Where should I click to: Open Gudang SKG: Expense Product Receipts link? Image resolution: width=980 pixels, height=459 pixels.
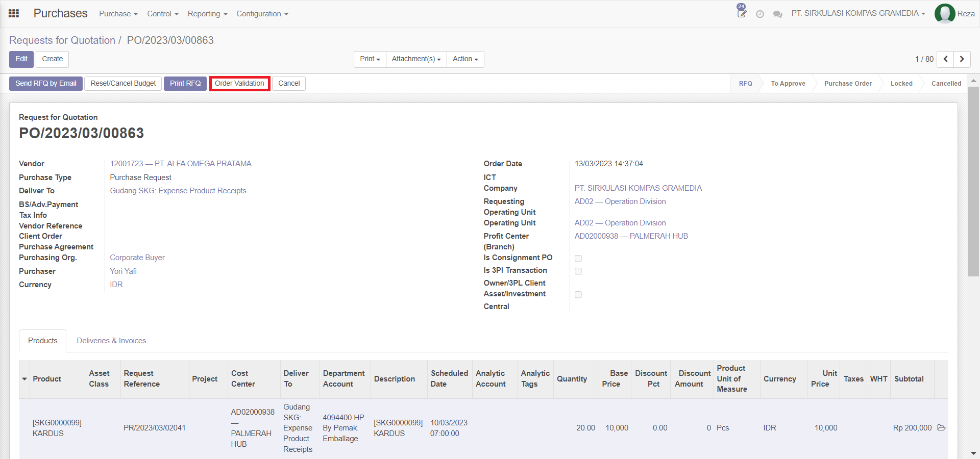[x=178, y=191]
